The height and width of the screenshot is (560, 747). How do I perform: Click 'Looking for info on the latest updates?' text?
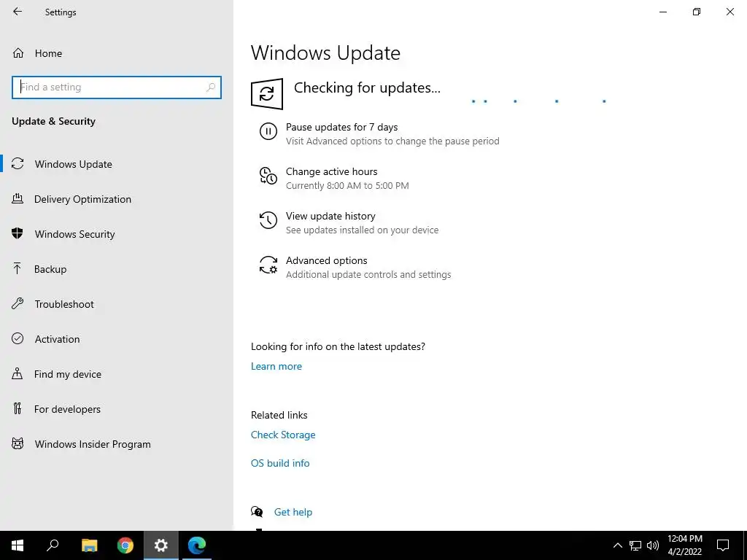(x=338, y=346)
